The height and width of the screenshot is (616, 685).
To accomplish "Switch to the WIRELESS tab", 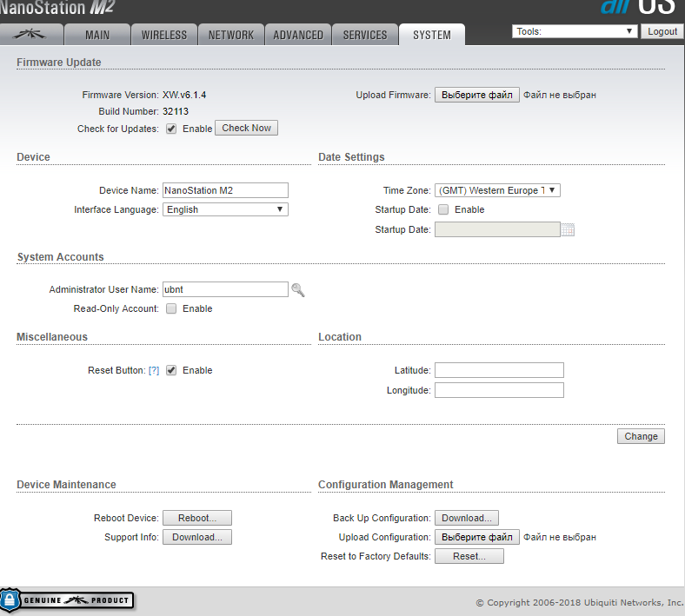I will click(x=164, y=35).
